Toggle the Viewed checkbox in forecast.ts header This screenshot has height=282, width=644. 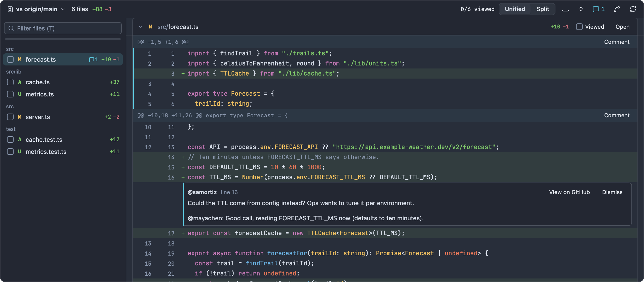(x=579, y=27)
